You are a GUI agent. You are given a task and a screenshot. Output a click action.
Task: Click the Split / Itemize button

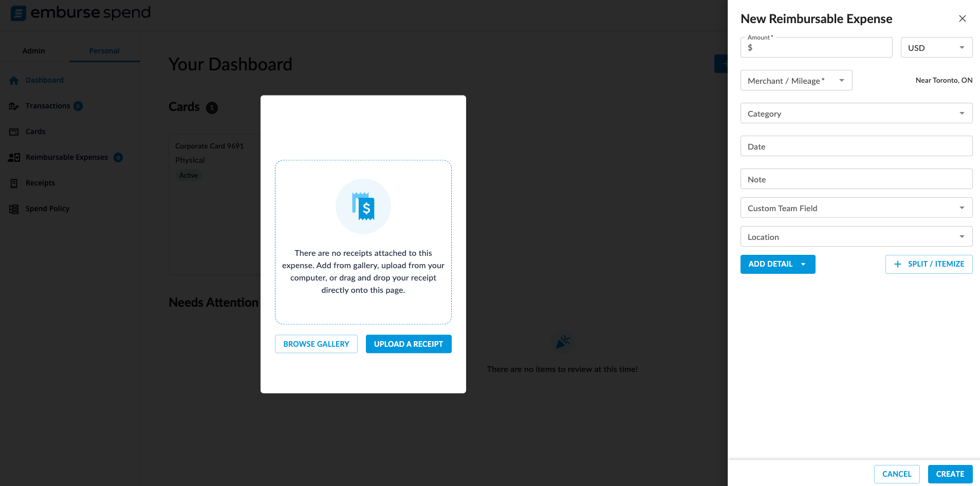pyautogui.click(x=929, y=264)
